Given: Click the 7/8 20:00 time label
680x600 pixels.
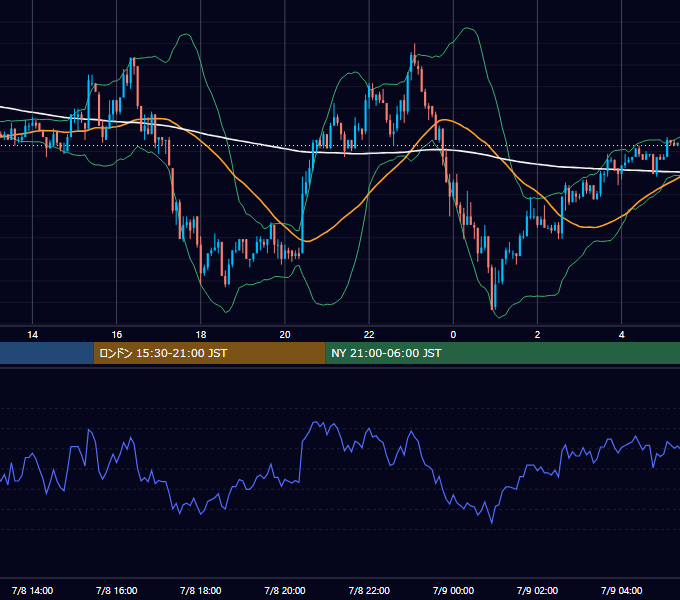Looking at the screenshot, I should click(x=285, y=590).
